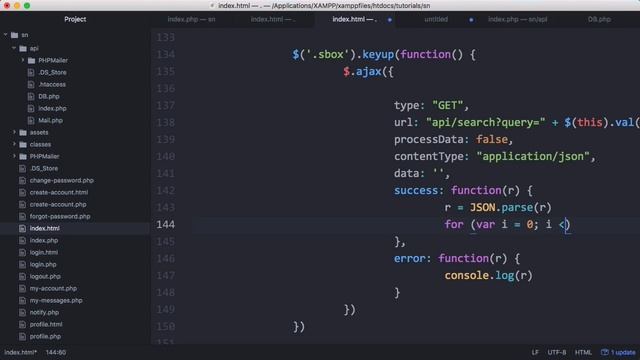Click file icon beside create-account.html
This screenshot has height=360, width=640.
coord(22,192)
